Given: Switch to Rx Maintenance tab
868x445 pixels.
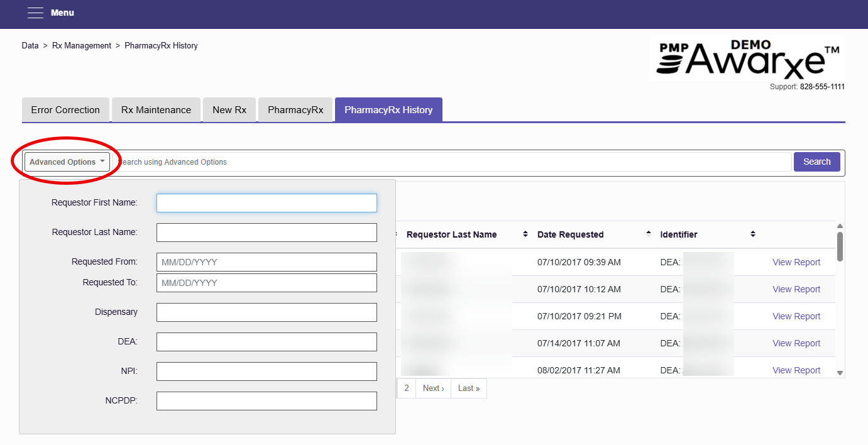Looking at the screenshot, I should pyautogui.click(x=156, y=110).
